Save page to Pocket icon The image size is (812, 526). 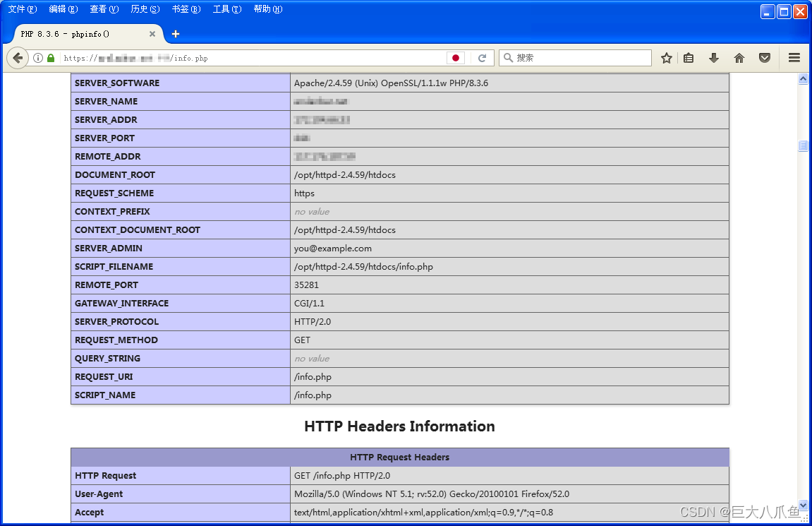click(765, 59)
